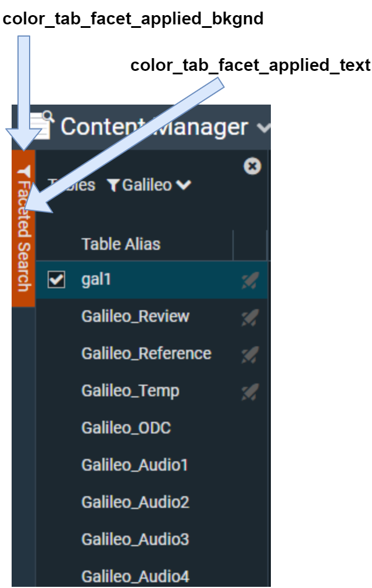
Task: Click the rocket icon on the gal1 row
Action: pos(250,281)
